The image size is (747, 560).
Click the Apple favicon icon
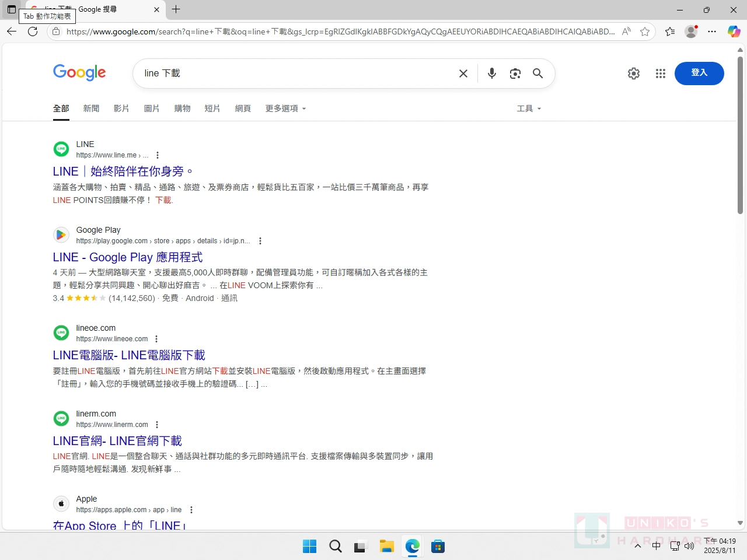click(61, 504)
